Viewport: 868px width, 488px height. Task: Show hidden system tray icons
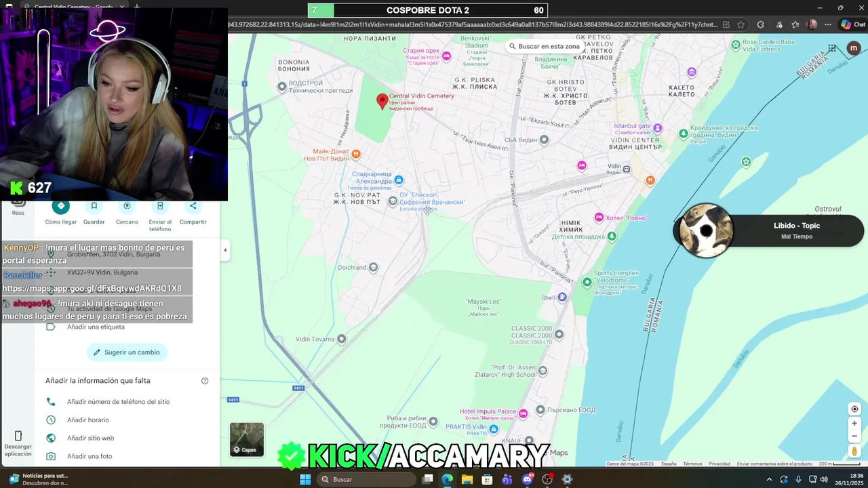point(769,479)
